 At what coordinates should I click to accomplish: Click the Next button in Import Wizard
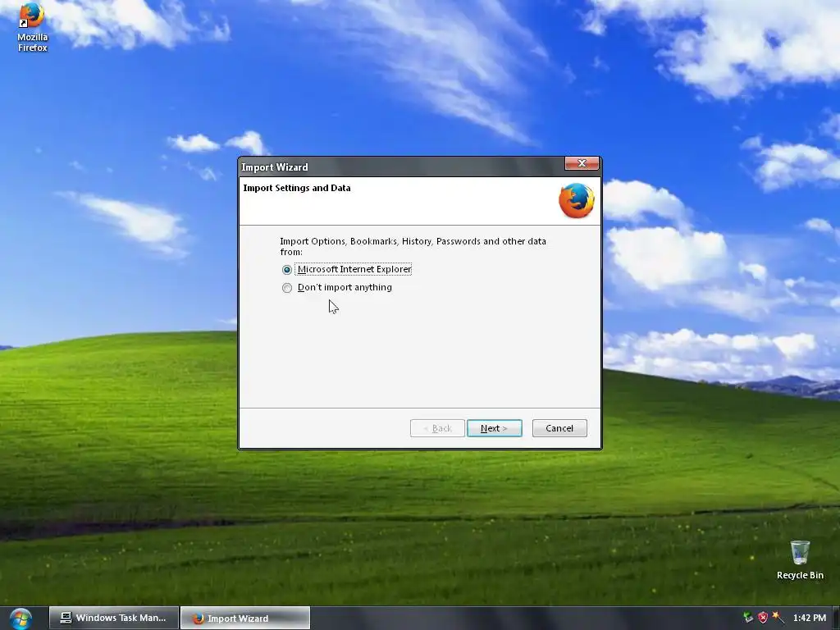click(494, 428)
